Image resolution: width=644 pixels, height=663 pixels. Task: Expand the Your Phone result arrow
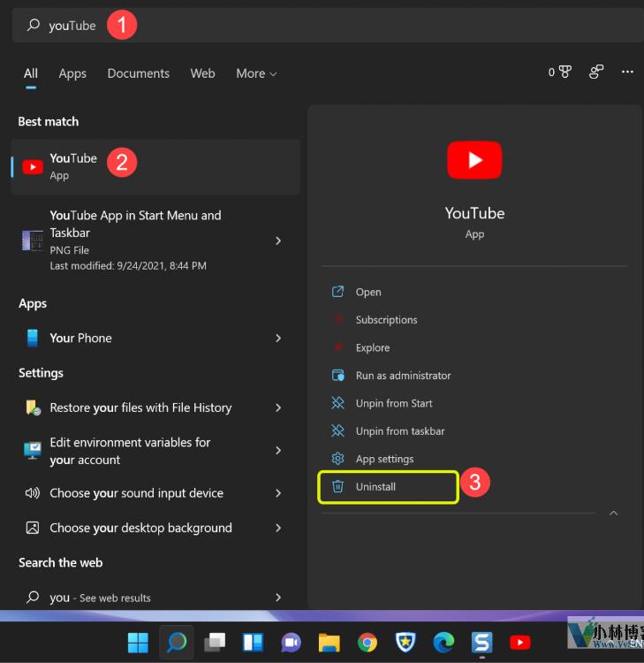click(x=278, y=338)
